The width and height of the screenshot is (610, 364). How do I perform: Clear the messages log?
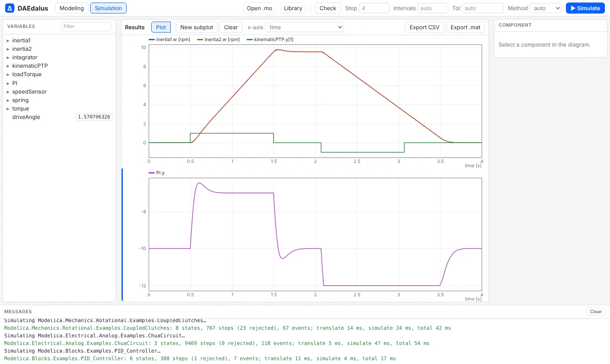click(596, 312)
